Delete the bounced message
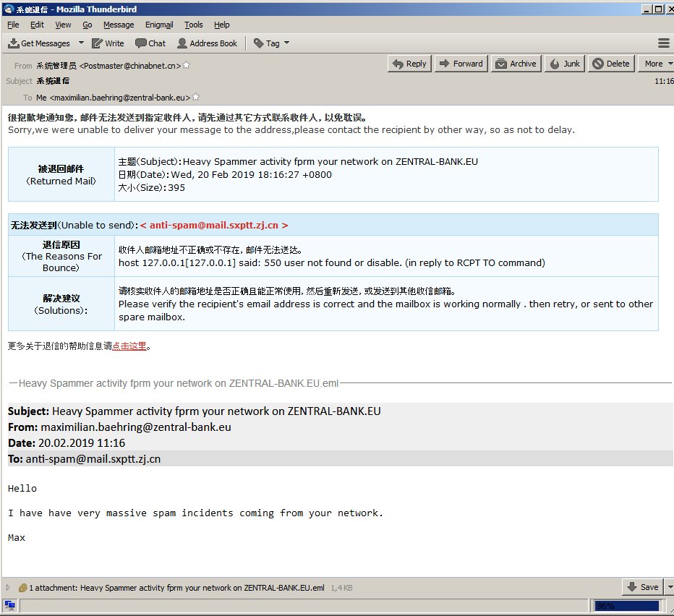The image size is (674, 616). (x=610, y=64)
